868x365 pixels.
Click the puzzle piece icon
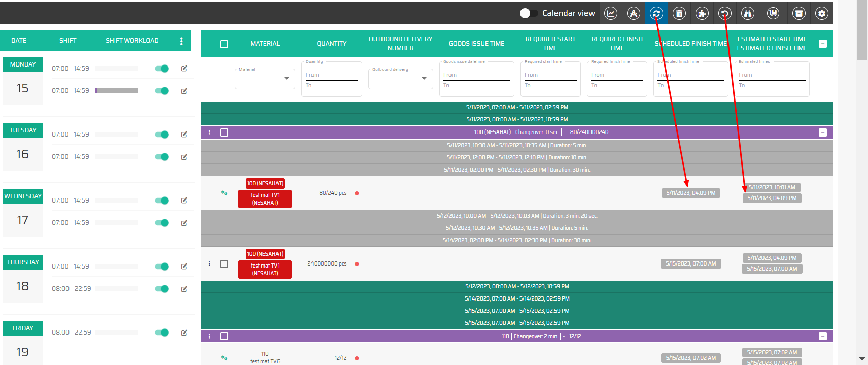coord(702,14)
